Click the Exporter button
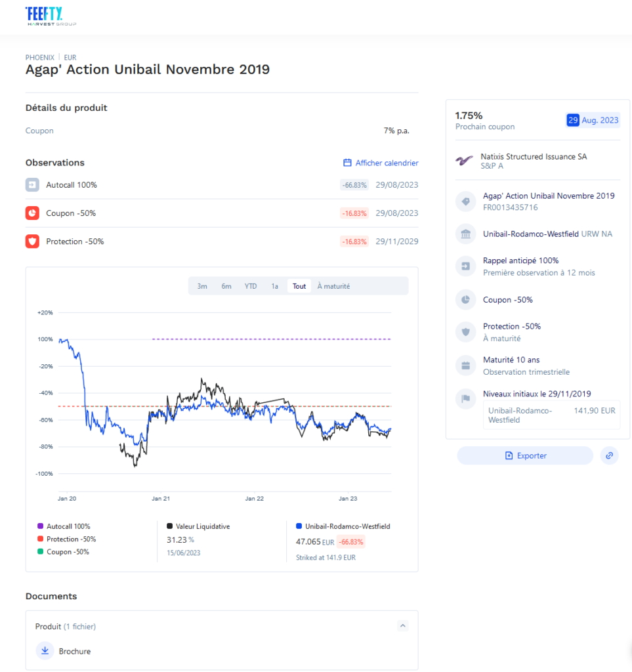Viewport: 632px width, 672px height. [x=525, y=455]
